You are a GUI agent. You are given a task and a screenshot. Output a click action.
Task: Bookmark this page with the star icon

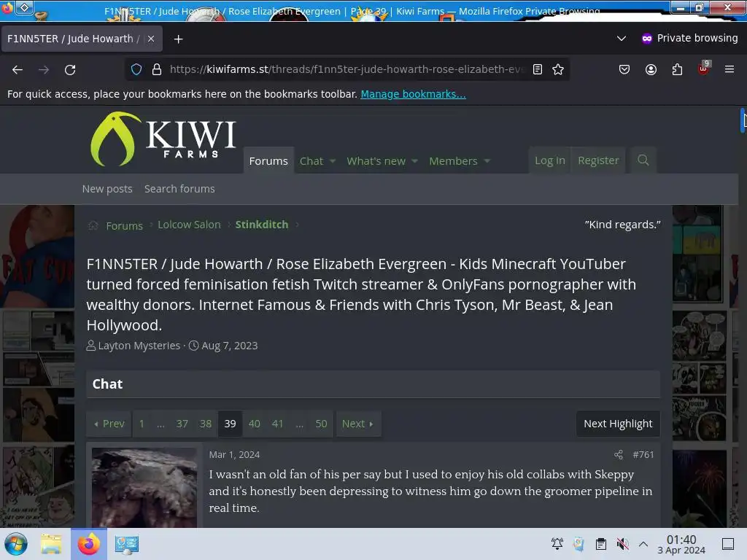(x=558, y=69)
